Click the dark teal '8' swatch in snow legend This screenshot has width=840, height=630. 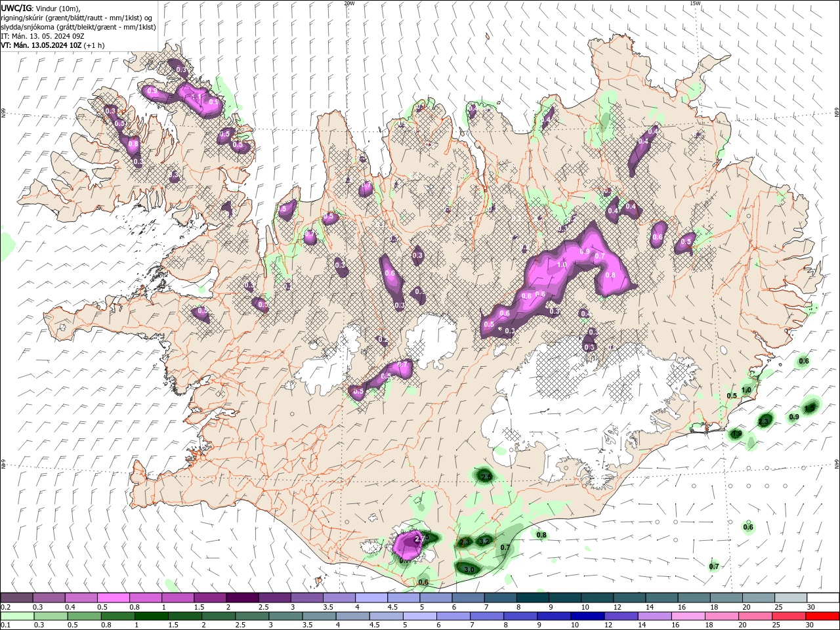(x=532, y=598)
